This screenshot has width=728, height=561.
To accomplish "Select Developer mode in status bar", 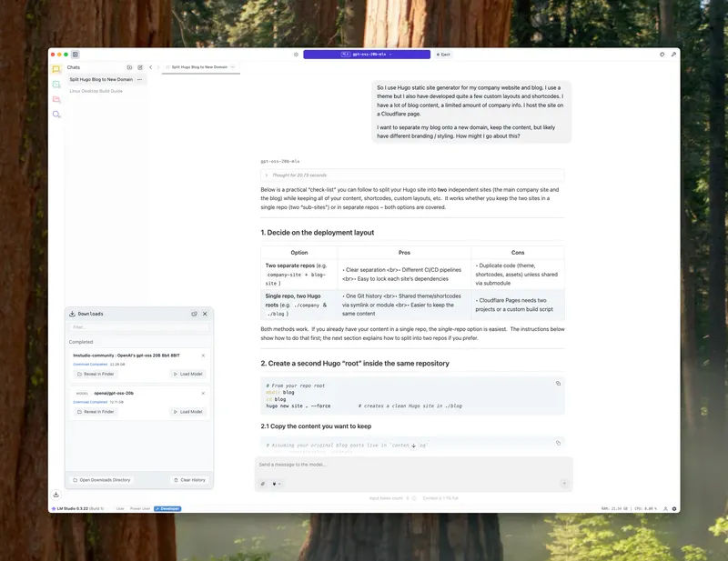I will tap(167, 508).
